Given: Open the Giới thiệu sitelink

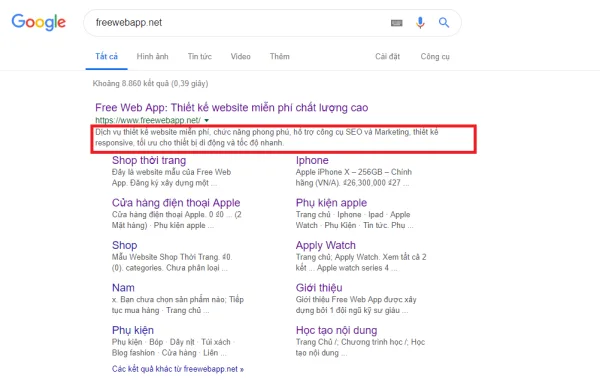Looking at the screenshot, I should click(x=319, y=288).
